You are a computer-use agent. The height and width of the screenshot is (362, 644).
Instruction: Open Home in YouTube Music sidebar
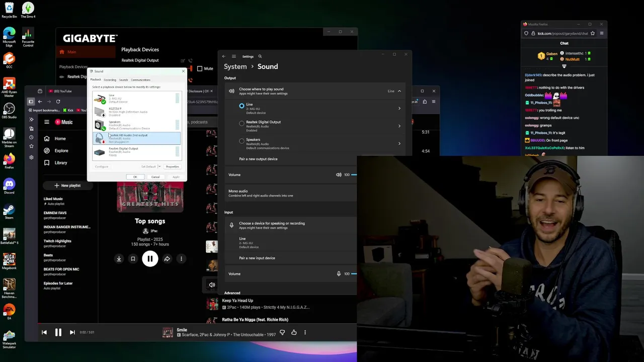click(x=55, y=139)
